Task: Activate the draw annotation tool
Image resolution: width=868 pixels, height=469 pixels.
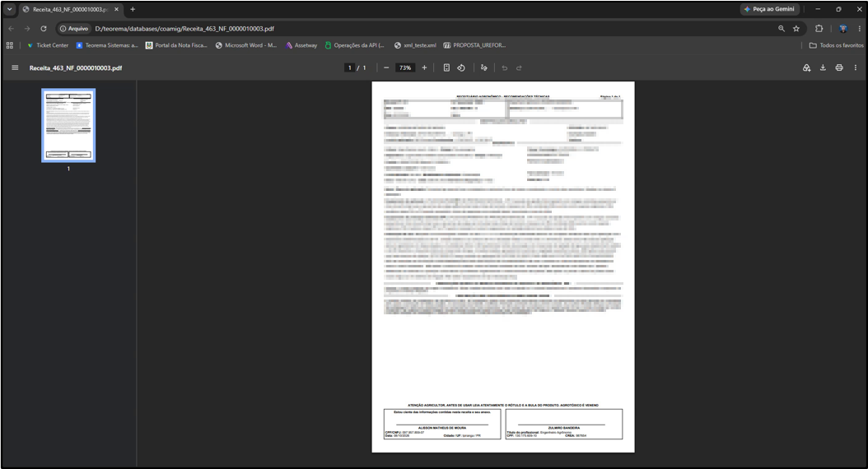Action: click(x=483, y=68)
